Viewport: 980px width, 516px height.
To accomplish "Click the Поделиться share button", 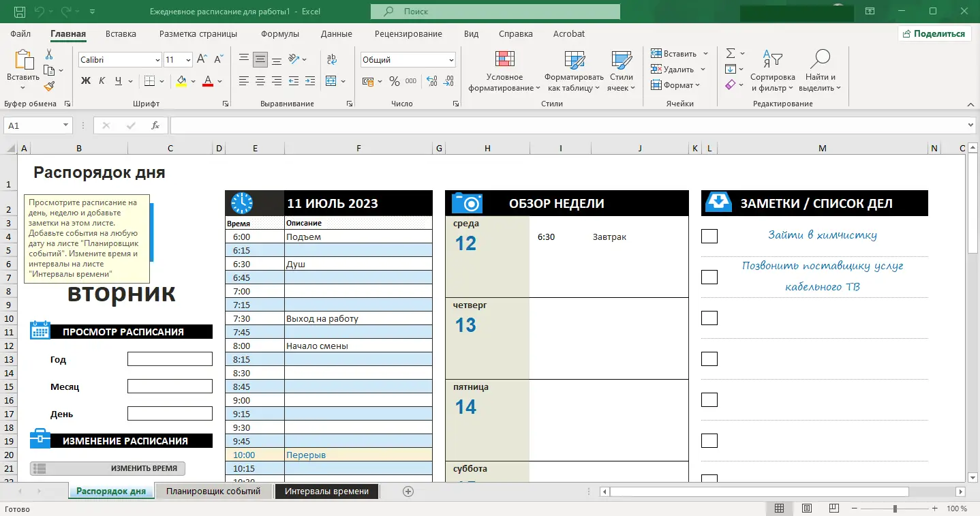I will pyautogui.click(x=934, y=34).
